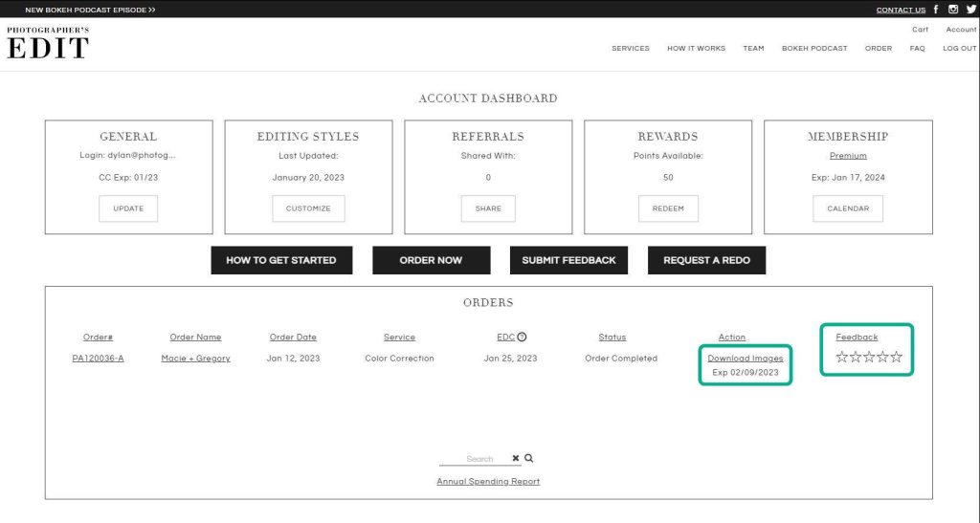The width and height of the screenshot is (980, 523).
Task: Rate the order with the first star
Action: [842, 358]
